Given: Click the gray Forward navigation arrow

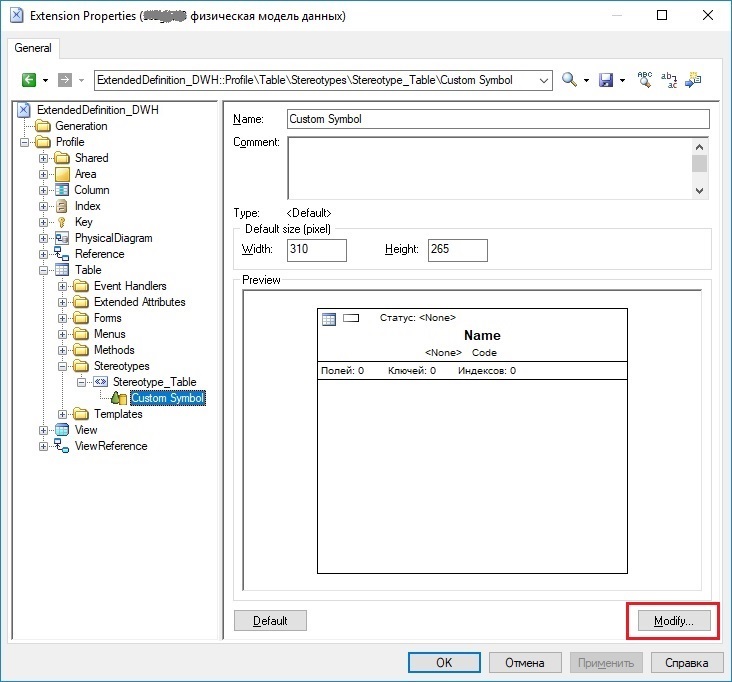Looking at the screenshot, I should pos(64,80).
